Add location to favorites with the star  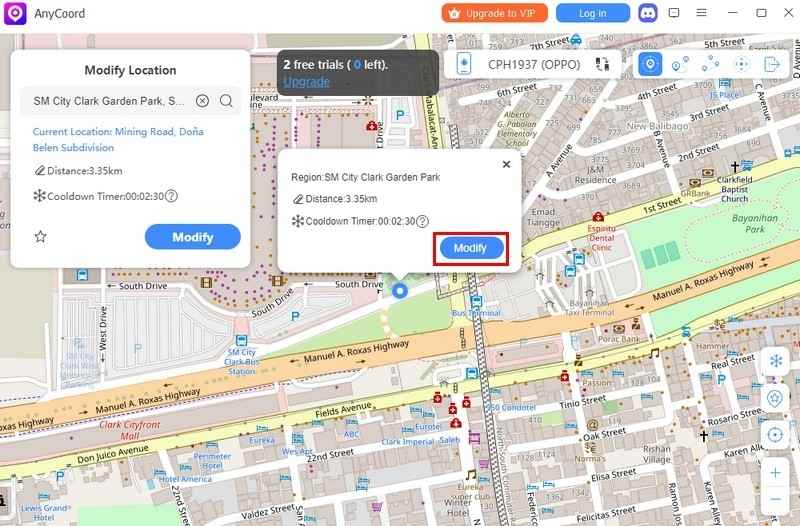pyautogui.click(x=41, y=237)
